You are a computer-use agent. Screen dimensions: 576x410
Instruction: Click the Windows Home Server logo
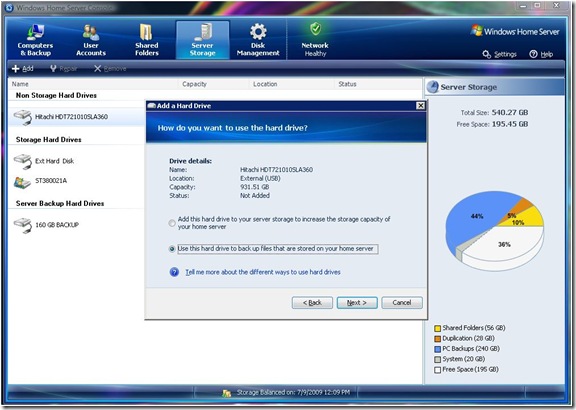coord(515,31)
